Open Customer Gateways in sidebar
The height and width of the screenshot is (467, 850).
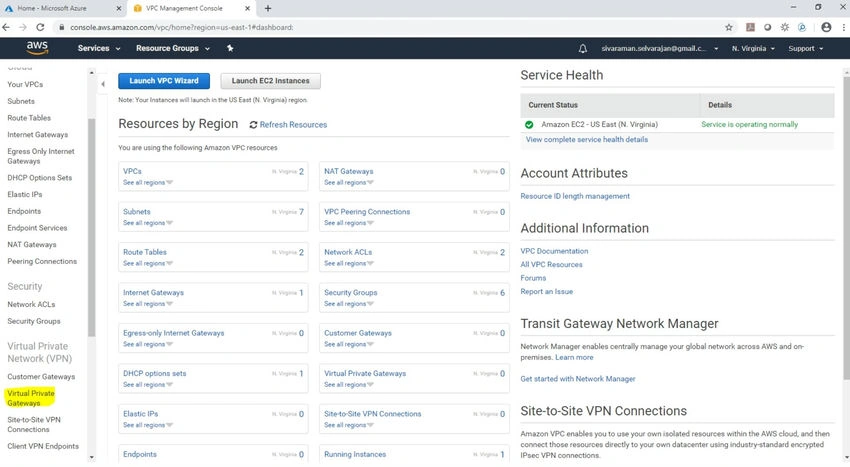click(41, 376)
